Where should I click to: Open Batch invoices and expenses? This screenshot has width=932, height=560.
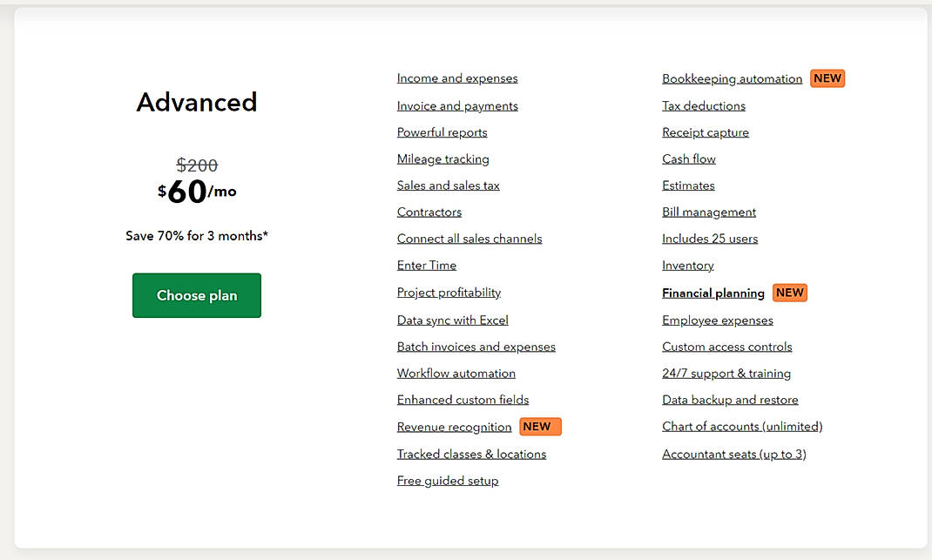476,346
